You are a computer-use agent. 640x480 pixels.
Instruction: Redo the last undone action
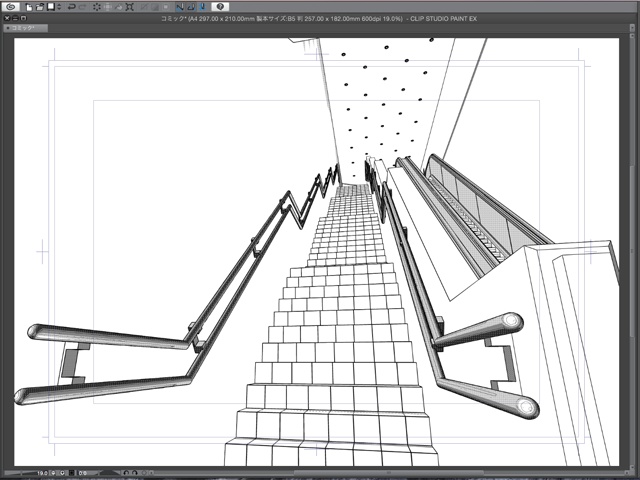tap(83, 7)
